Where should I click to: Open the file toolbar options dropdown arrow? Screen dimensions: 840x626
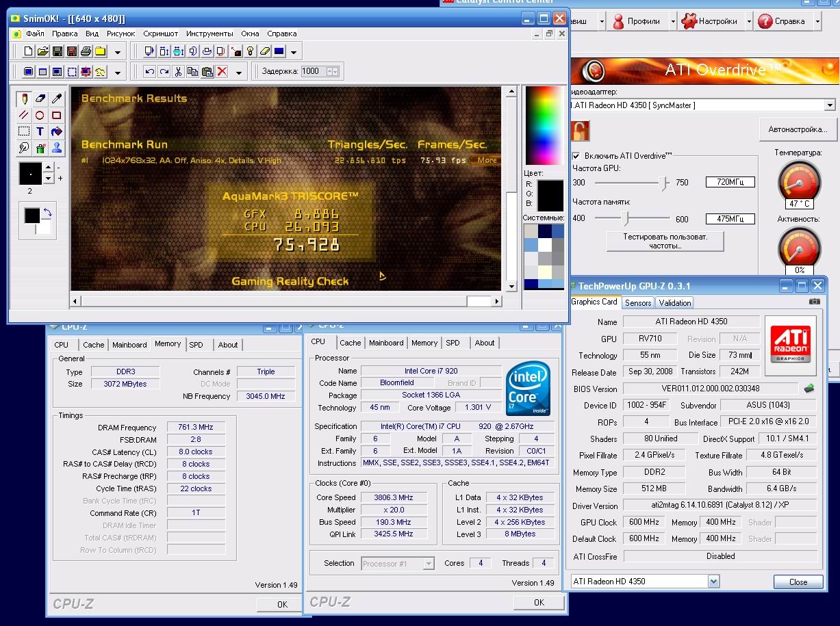[x=118, y=52]
